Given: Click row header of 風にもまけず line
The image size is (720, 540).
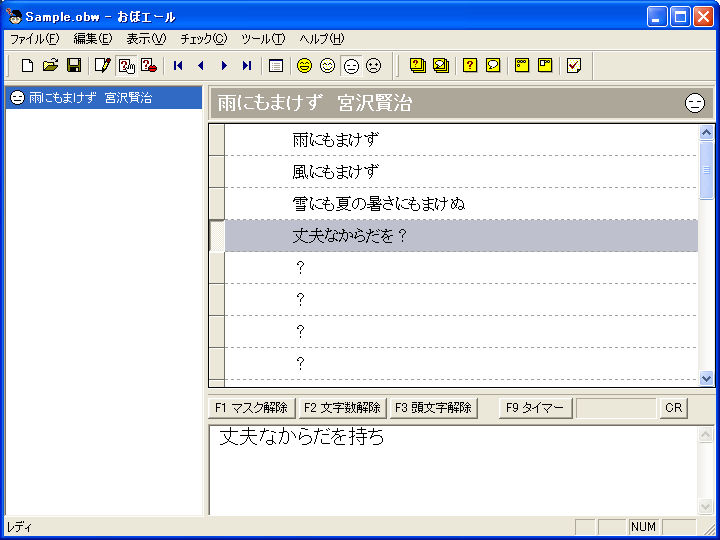Looking at the screenshot, I should [x=217, y=172].
